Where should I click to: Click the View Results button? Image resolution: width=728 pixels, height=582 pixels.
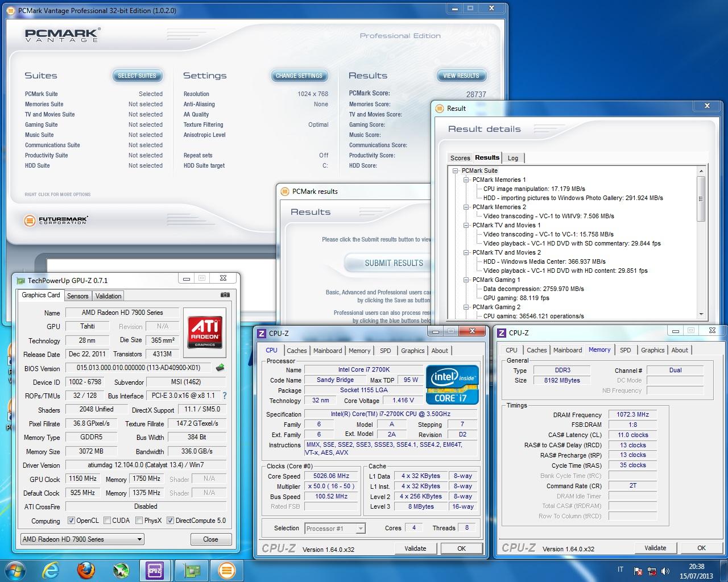click(461, 76)
